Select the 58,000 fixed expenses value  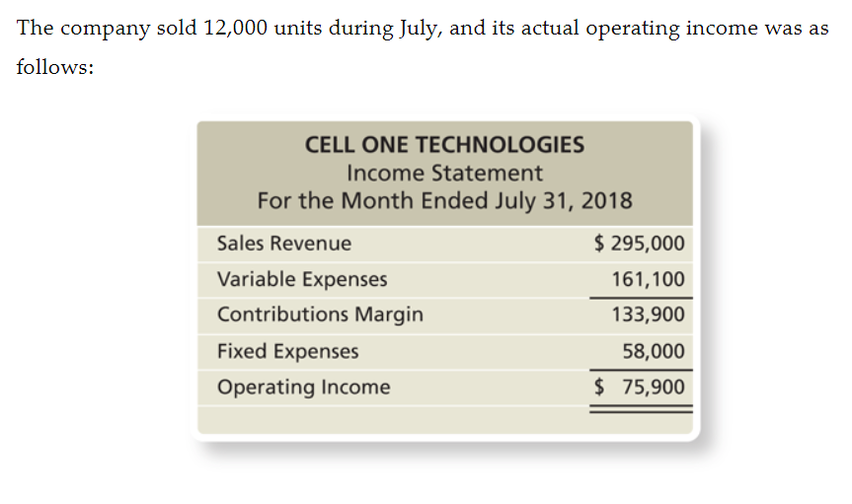[x=654, y=351]
